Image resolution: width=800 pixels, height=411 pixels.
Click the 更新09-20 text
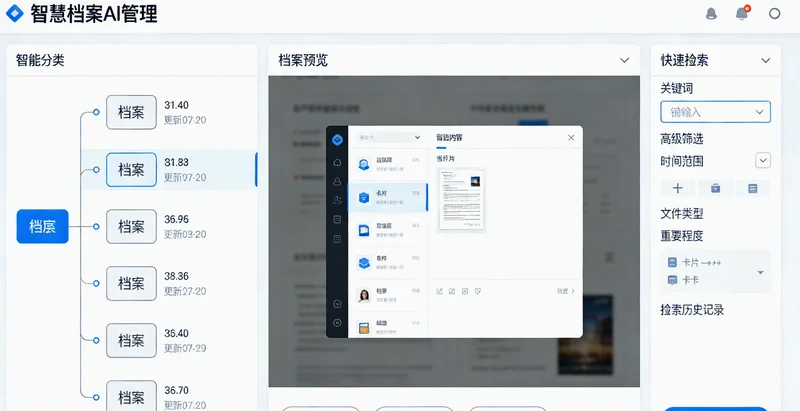coord(185,235)
